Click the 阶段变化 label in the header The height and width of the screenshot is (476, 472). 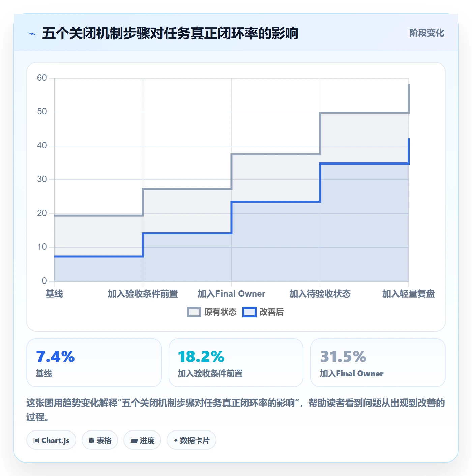click(426, 33)
